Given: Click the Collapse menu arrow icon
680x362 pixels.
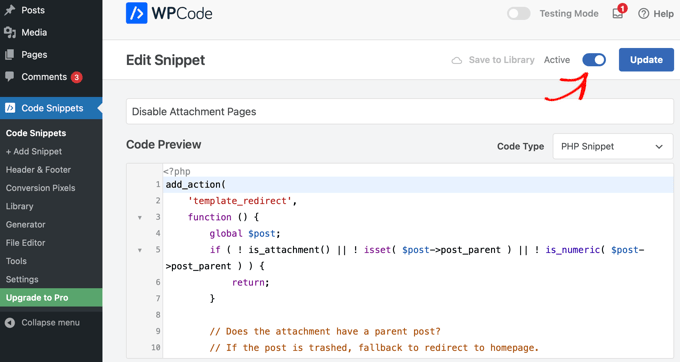Looking at the screenshot, I should [10, 323].
